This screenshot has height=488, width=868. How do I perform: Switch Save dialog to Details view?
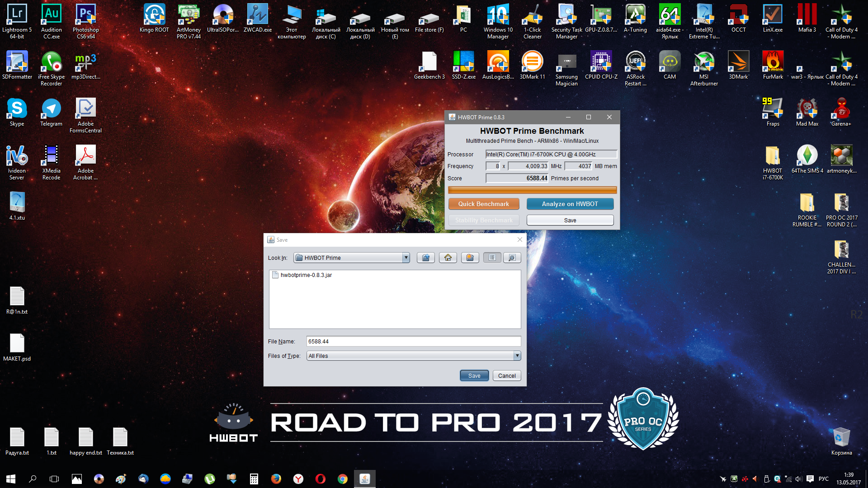click(512, 258)
